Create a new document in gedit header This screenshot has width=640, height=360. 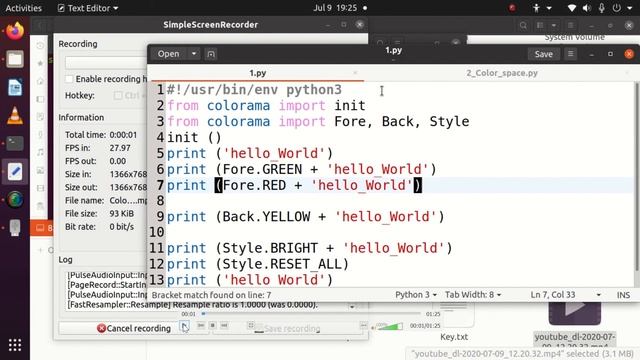click(211, 54)
